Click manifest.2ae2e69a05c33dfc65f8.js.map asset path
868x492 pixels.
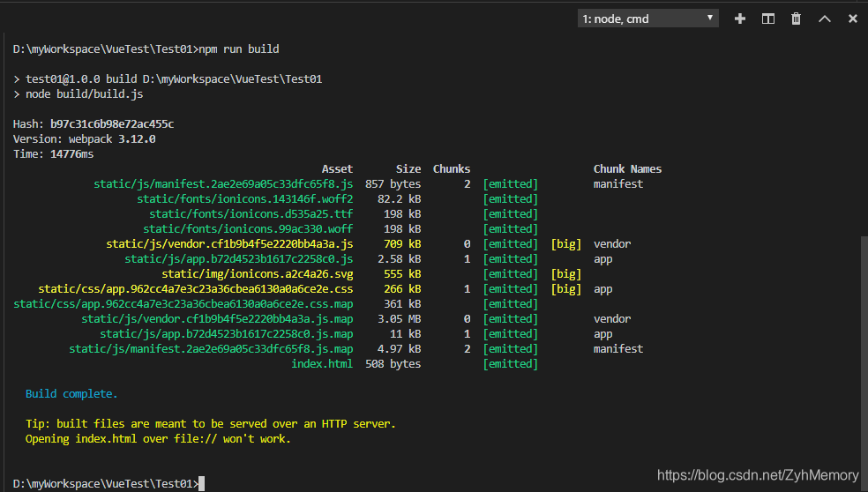[211, 348]
